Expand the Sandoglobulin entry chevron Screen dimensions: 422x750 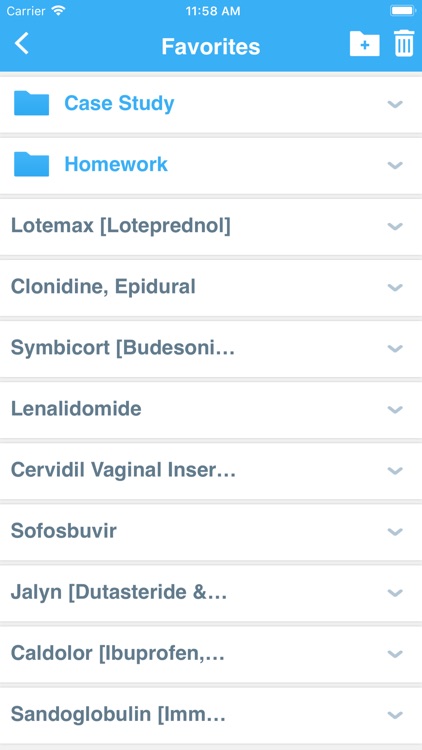click(x=395, y=716)
